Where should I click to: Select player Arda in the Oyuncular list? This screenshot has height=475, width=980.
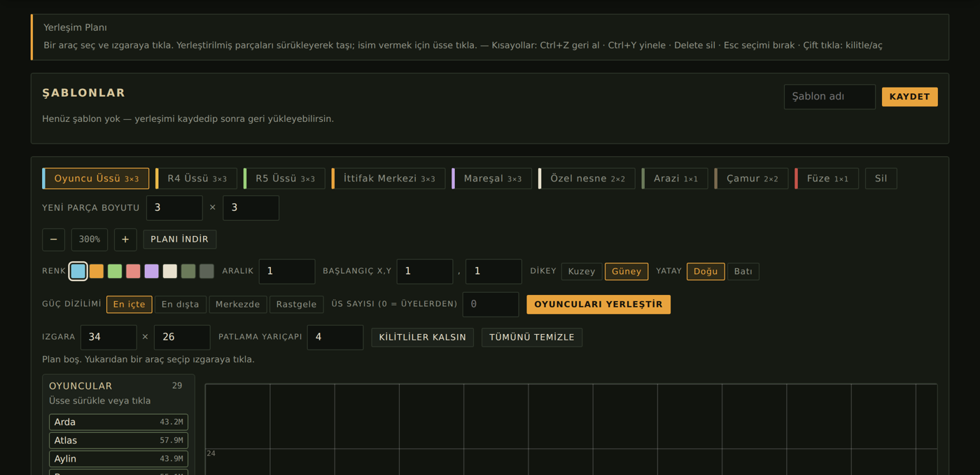pyautogui.click(x=118, y=422)
